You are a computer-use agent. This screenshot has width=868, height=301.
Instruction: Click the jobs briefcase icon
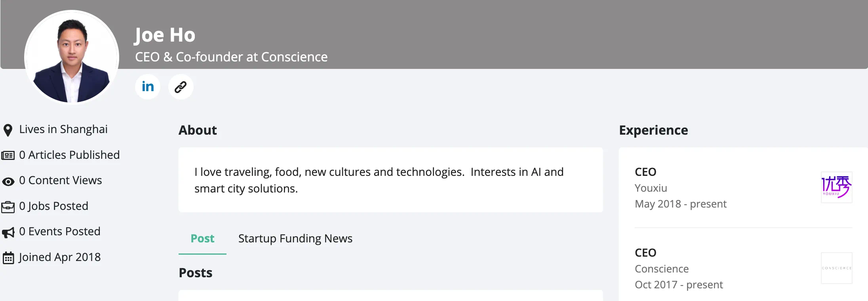(8, 207)
